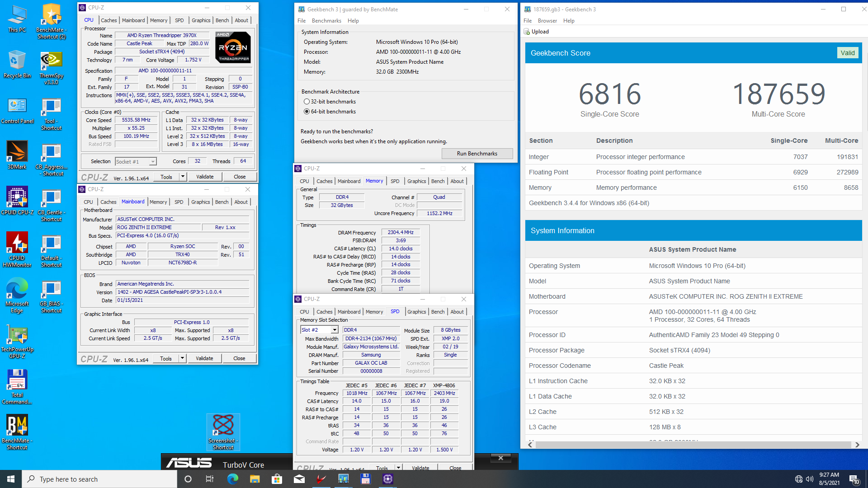Click Run Benchmarks button

point(477,154)
